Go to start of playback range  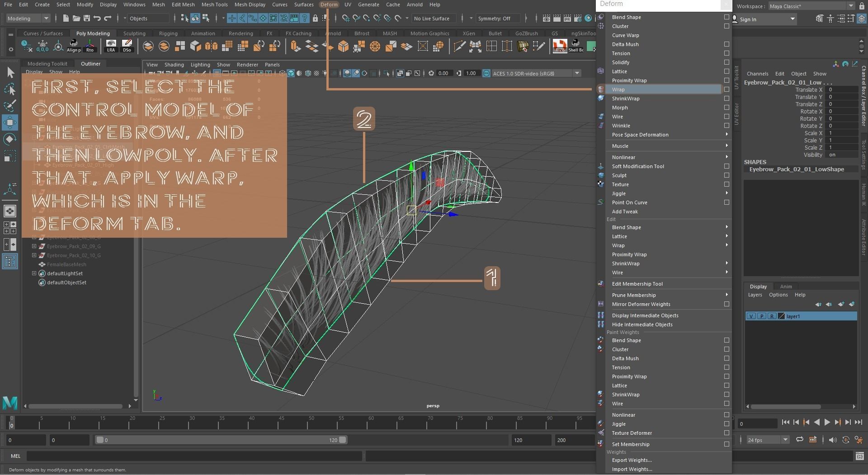click(x=786, y=422)
